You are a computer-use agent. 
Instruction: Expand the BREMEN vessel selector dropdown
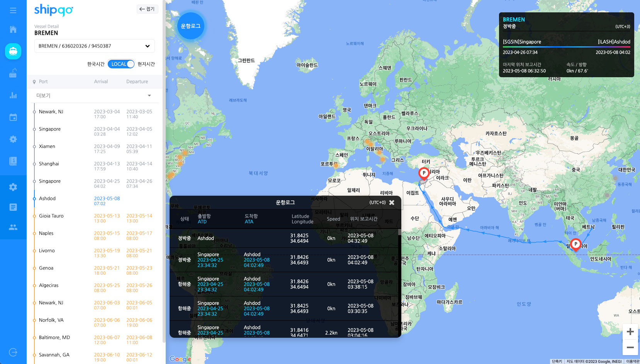[x=147, y=46]
